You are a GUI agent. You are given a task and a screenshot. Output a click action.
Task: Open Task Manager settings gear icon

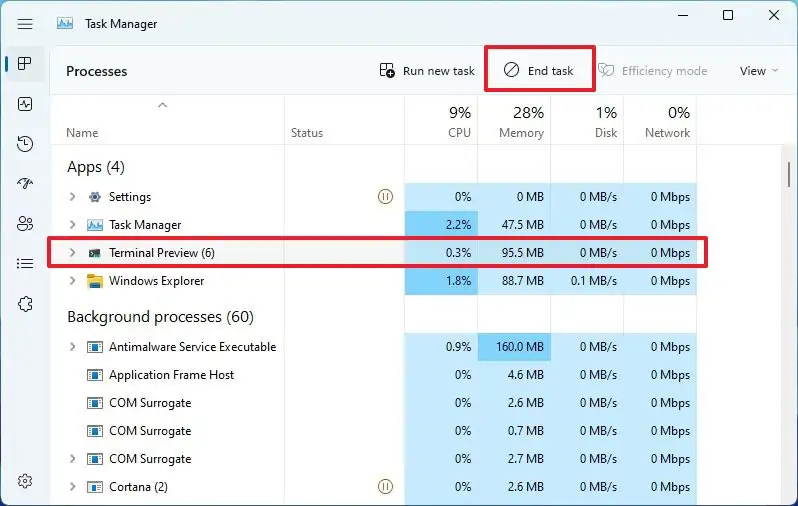[25, 482]
